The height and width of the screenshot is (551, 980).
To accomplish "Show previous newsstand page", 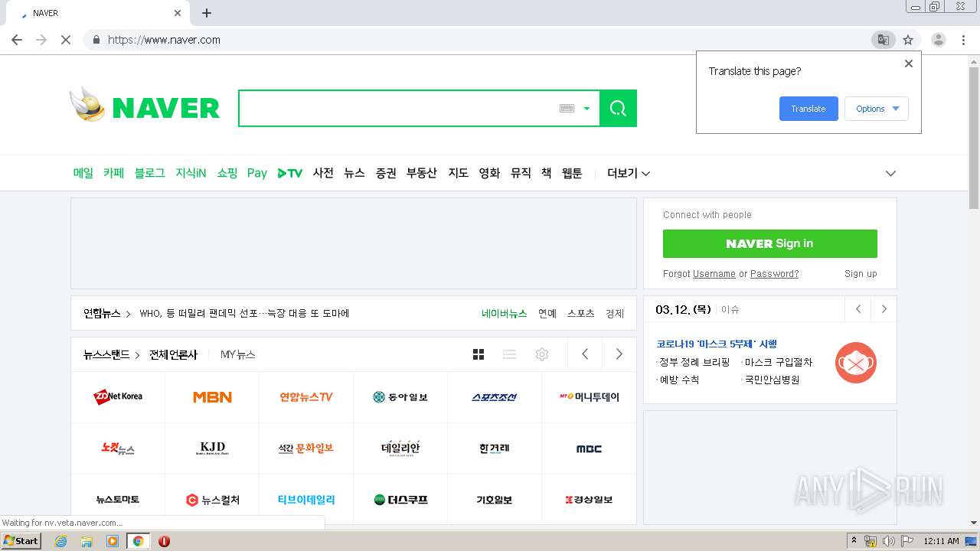I will (x=585, y=354).
